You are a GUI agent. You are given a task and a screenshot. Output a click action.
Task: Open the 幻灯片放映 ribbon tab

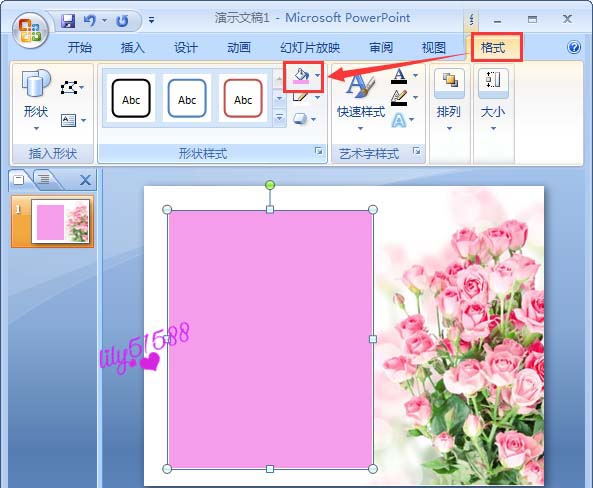[x=310, y=48]
